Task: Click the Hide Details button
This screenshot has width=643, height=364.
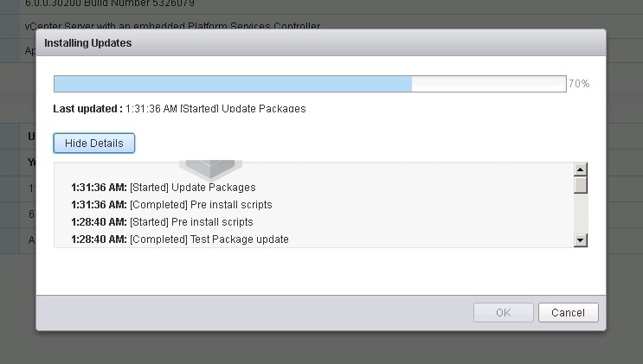Action: point(94,143)
